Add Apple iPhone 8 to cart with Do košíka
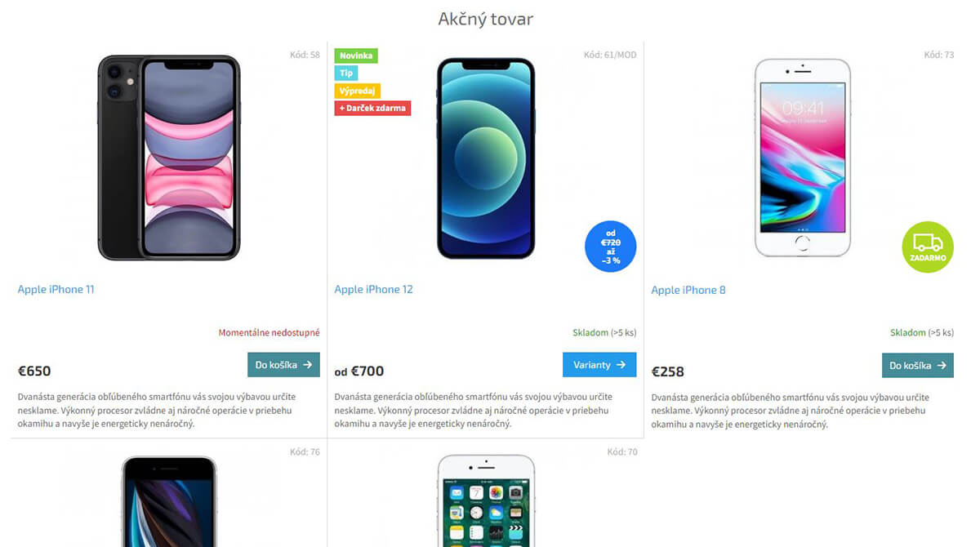Image resolution: width=980 pixels, height=547 pixels. [x=918, y=365]
